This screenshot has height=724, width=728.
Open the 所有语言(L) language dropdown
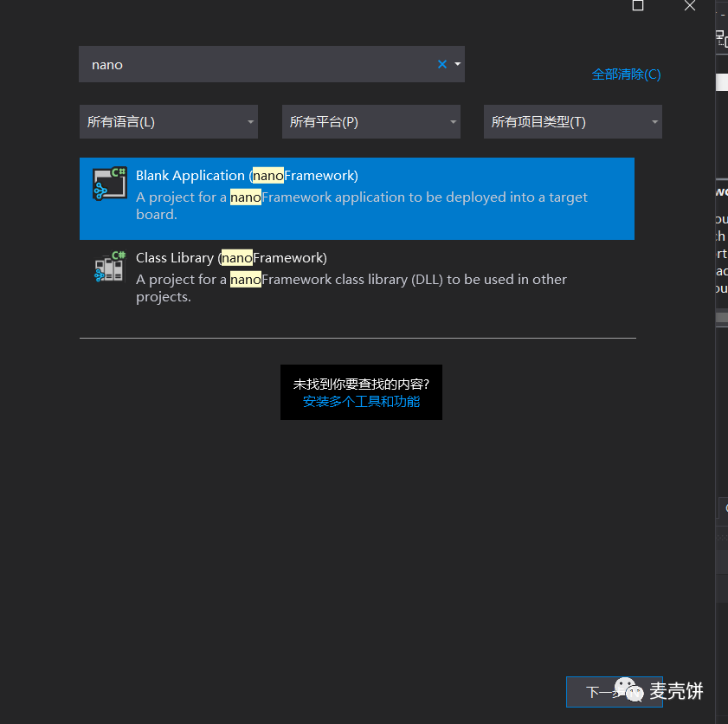coord(169,121)
